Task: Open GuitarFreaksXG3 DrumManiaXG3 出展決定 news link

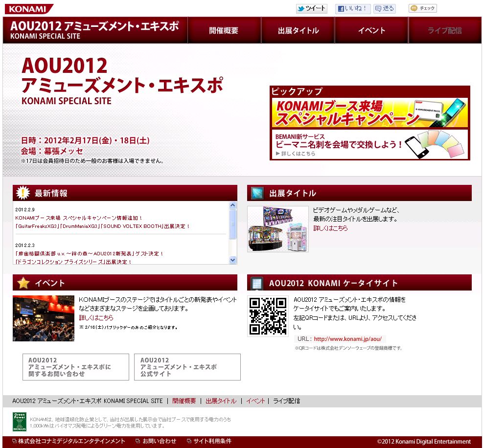Action: (103, 226)
